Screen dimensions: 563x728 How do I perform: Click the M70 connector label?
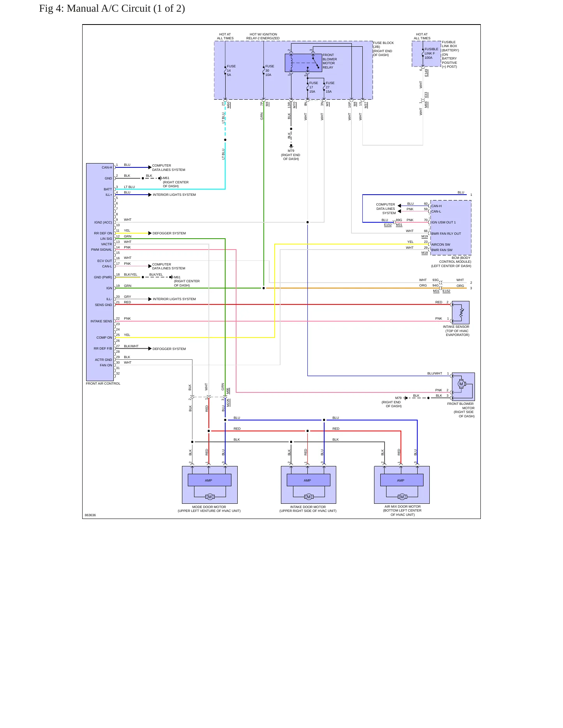click(295, 105)
